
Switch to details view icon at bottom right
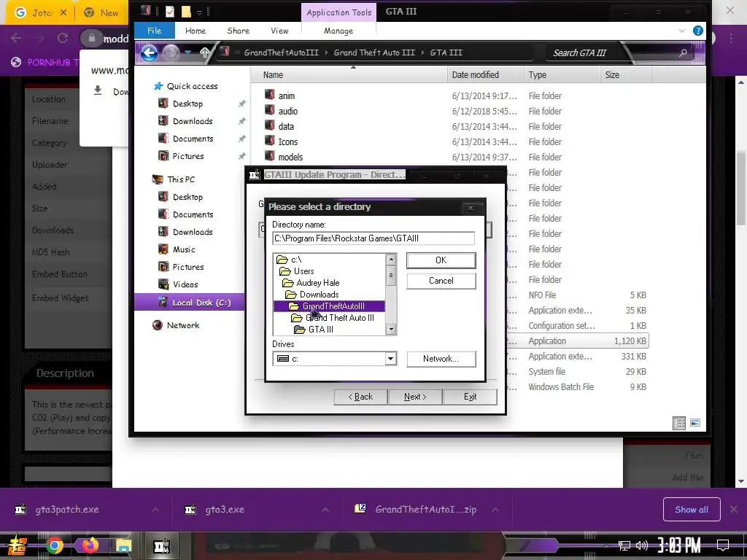[x=679, y=423]
